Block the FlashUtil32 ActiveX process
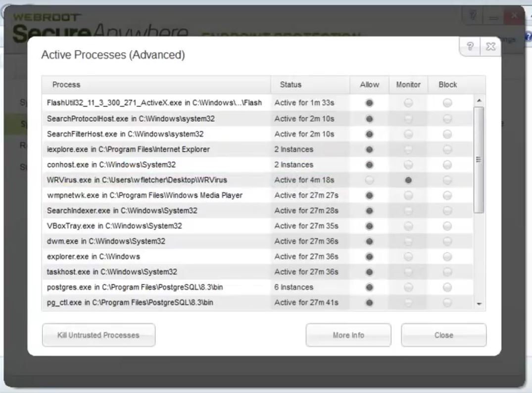Screen dimensions: 532x393 pos(447,103)
